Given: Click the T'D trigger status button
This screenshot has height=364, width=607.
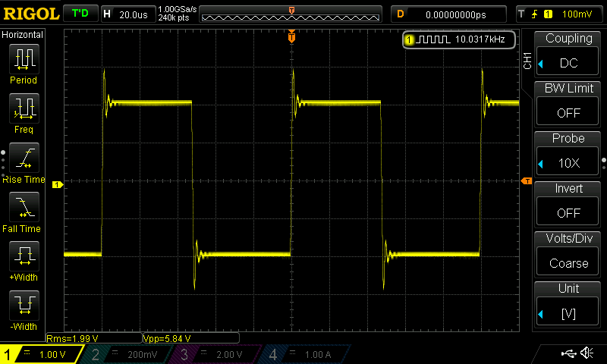Looking at the screenshot, I should coord(80,14).
